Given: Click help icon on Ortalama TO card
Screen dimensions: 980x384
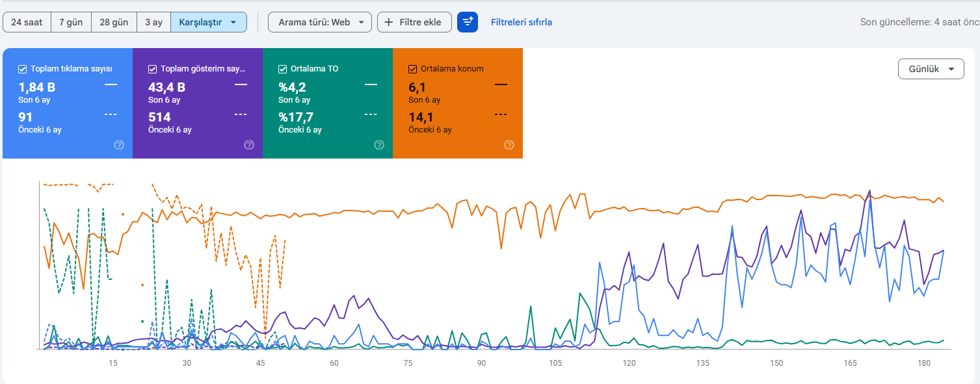Looking at the screenshot, I should coord(379,145).
